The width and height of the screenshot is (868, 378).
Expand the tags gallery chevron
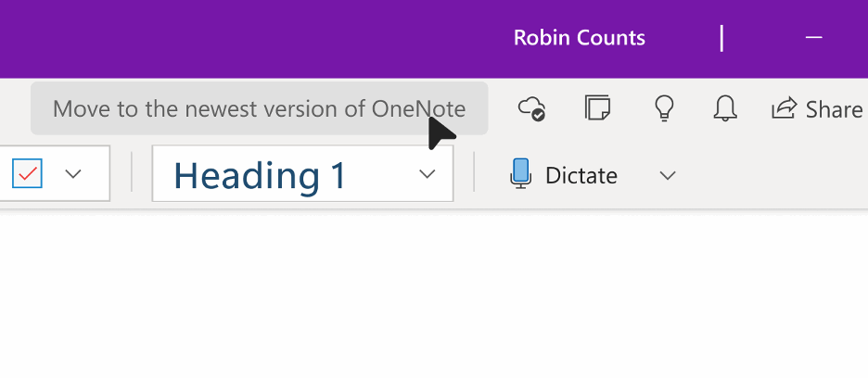point(73,174)
